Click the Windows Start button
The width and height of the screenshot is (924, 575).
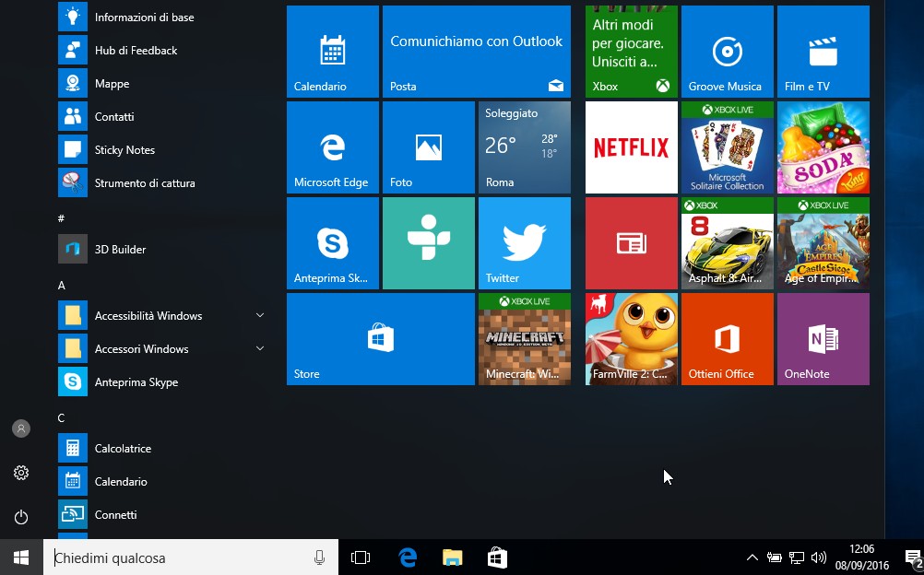[21, 557]
